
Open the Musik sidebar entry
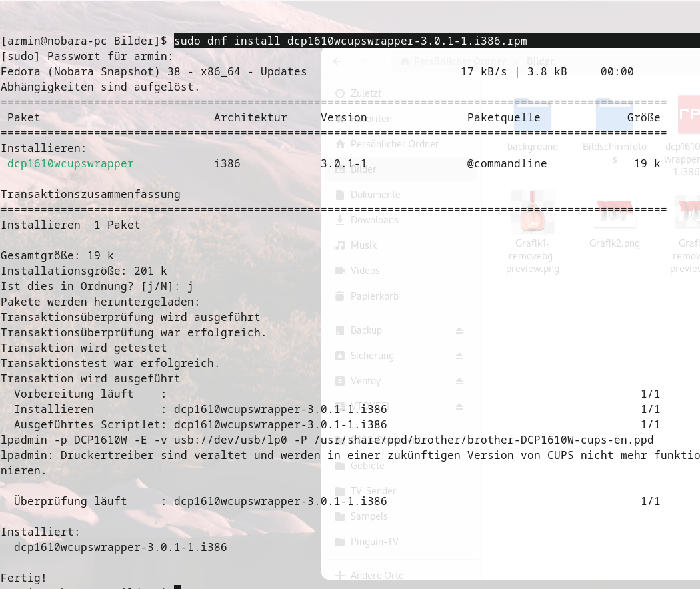tap(365, 245)
